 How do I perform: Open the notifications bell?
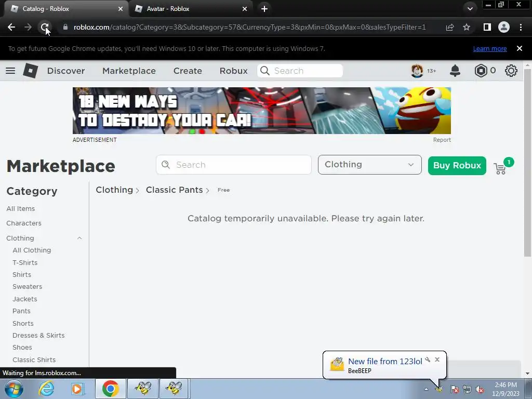pyautogui.click(x=455, y=71)
